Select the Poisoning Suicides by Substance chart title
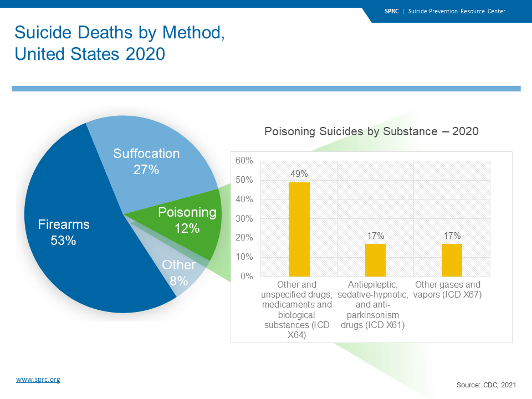 pyautogui.click(x=371, y=131)
